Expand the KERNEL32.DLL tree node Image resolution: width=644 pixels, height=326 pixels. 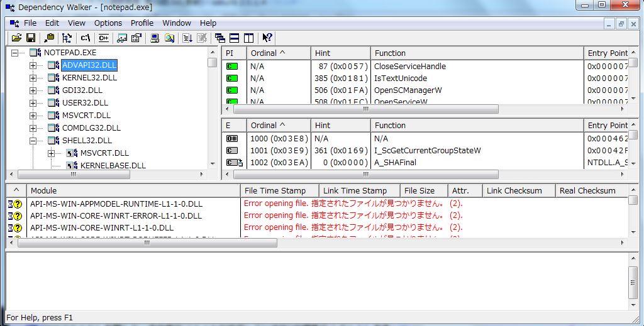(x=33, y=78)
